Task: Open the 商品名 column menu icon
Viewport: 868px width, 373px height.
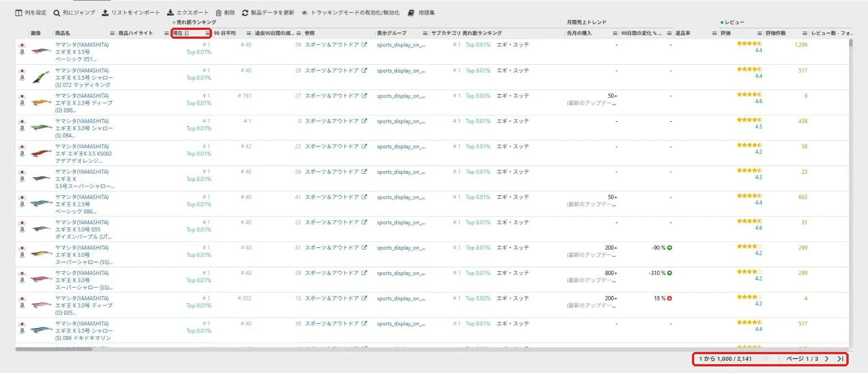Action: pos(112,33)
